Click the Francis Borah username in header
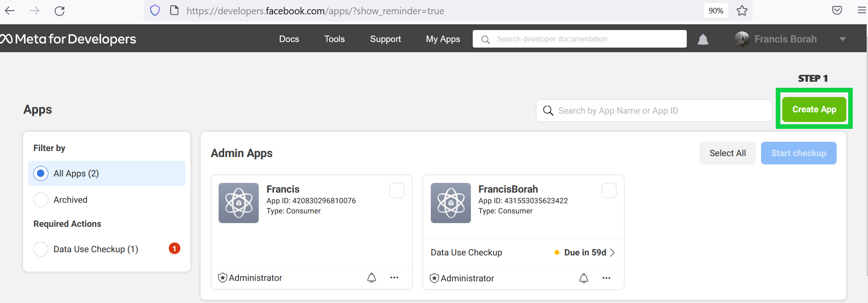The image size is (868, 303). tap(785, 39)
